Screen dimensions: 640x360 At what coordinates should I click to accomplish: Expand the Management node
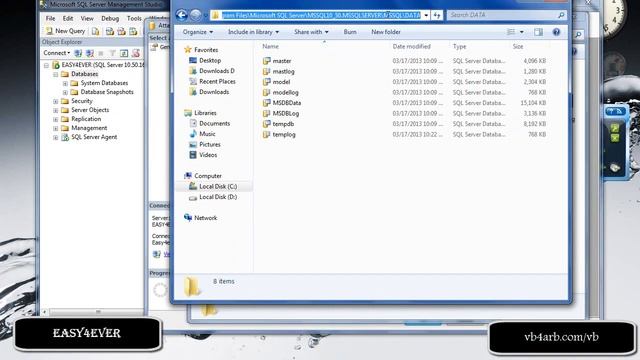tap(56, 128)
